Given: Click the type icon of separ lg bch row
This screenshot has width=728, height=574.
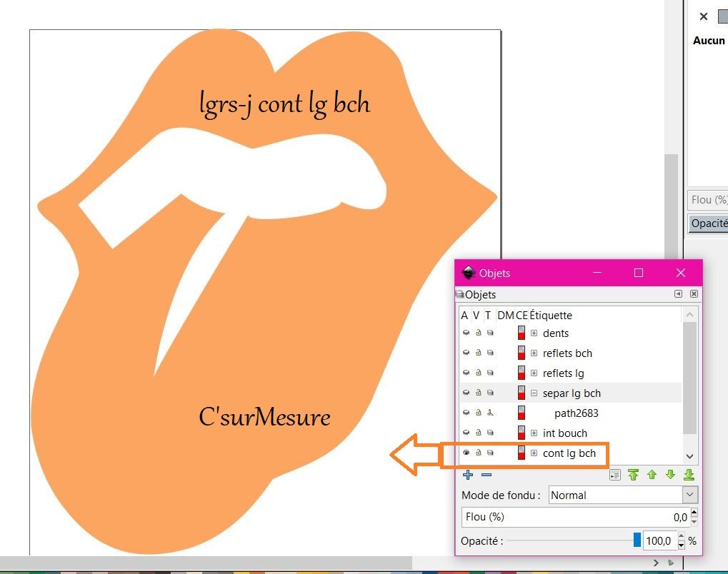Looking at the screenshot, I should point(490,393).
